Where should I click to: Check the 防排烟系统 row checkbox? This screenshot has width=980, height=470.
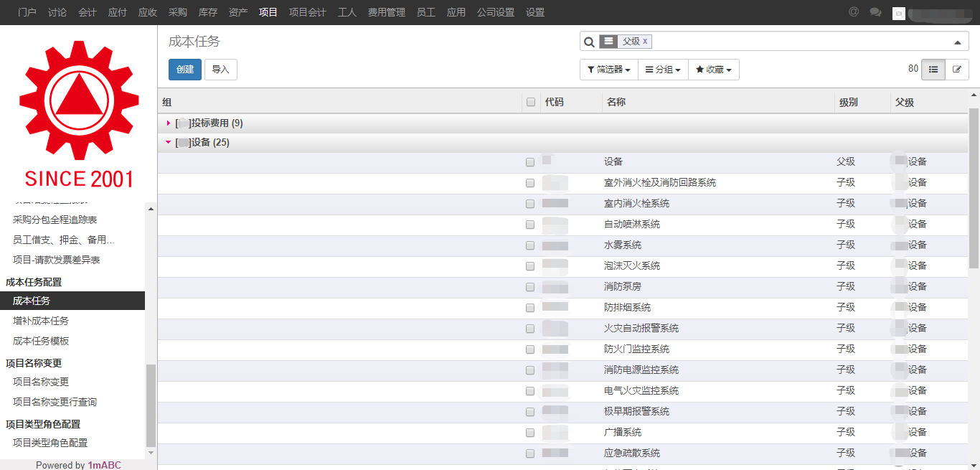(530, 308)
